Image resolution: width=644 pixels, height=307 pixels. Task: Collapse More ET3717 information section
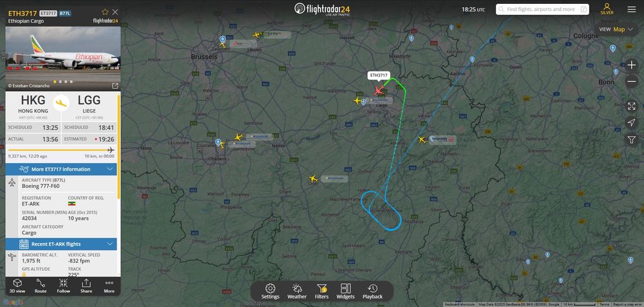coord(109,169)
